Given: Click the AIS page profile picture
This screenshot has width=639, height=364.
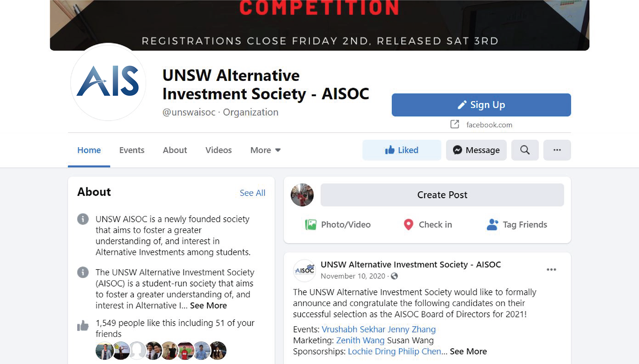Looking at the screenshot, I should tap(108, 82).
